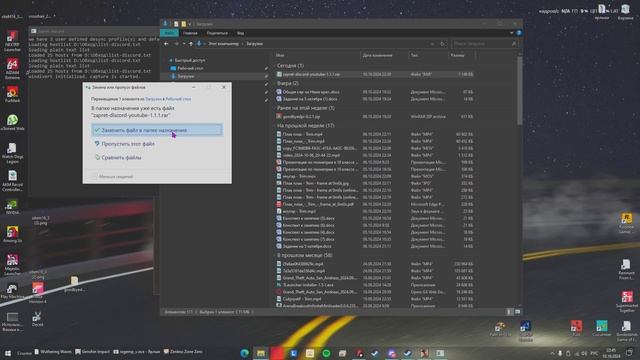Click the 'Загрузки' link in the replace dialog
Viewport: 640px width, 360px height.
coord(153,99)
